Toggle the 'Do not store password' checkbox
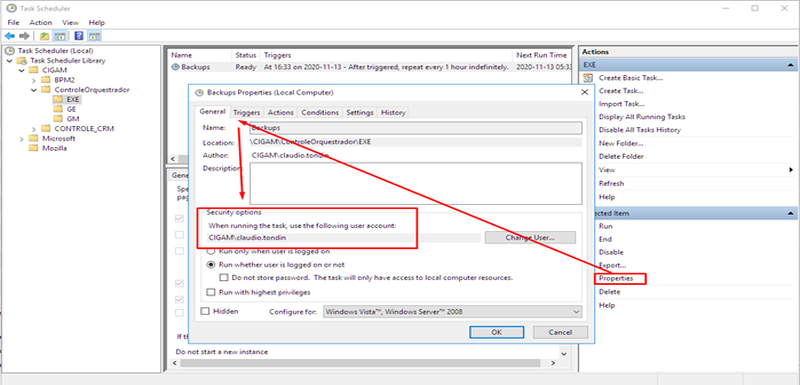This screenshot has height=385, width=800. (223, 278)
